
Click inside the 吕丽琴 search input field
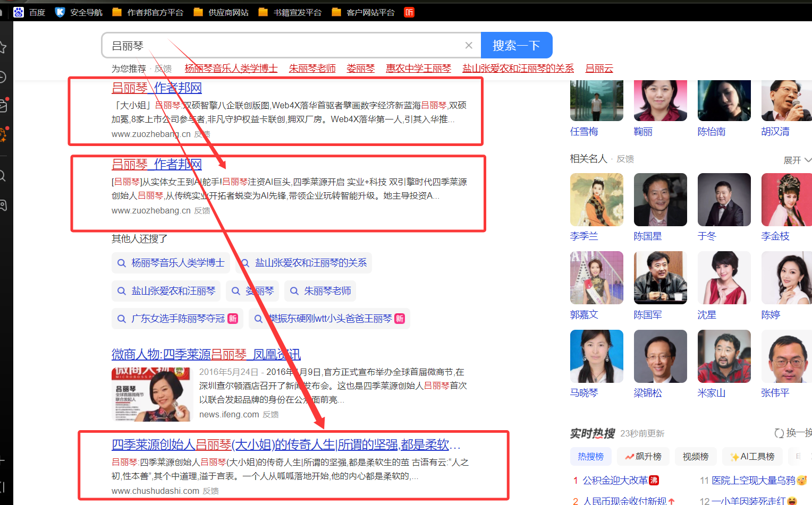[x=282, y=46]
